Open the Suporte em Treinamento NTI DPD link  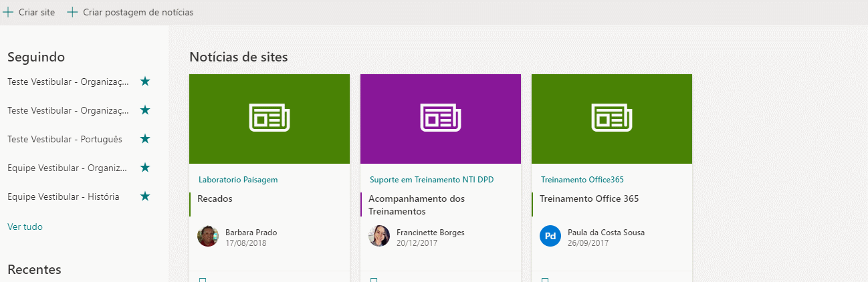432,180
